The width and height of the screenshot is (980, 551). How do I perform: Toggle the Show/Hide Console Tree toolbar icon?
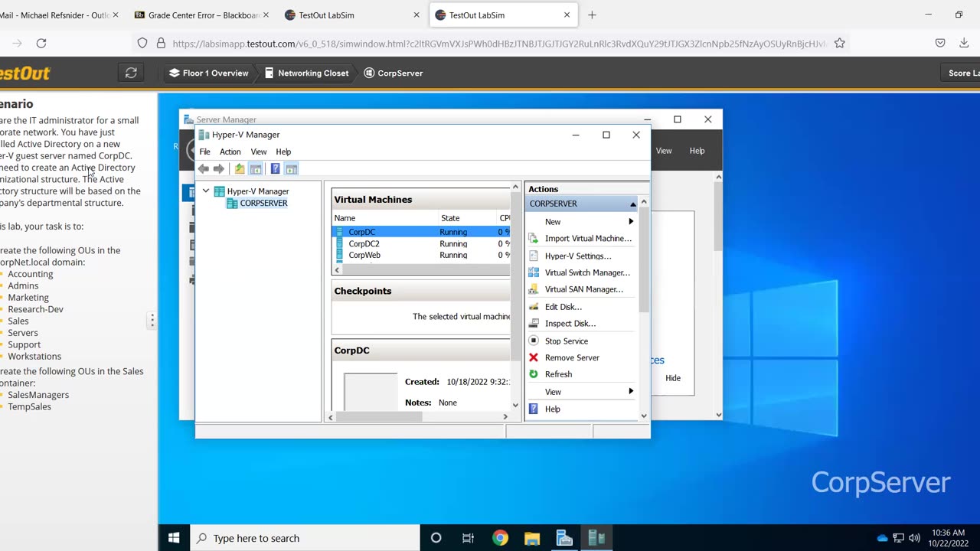point(256,168)
